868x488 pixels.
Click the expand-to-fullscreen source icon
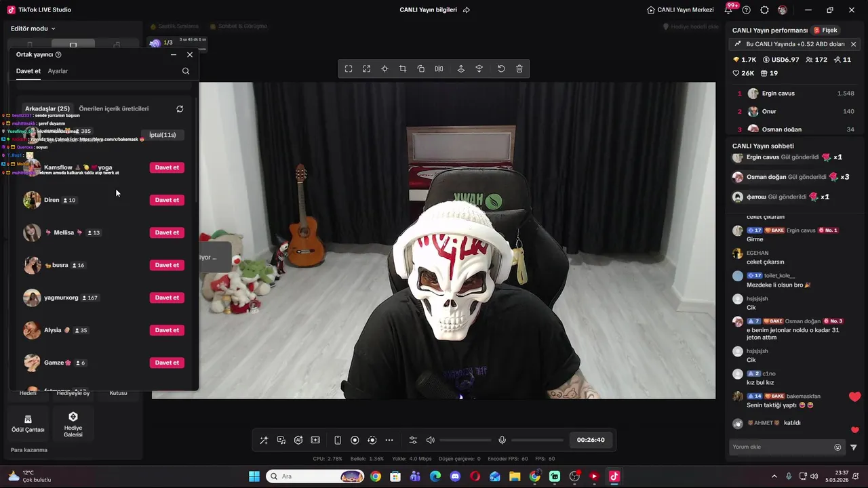367,68
